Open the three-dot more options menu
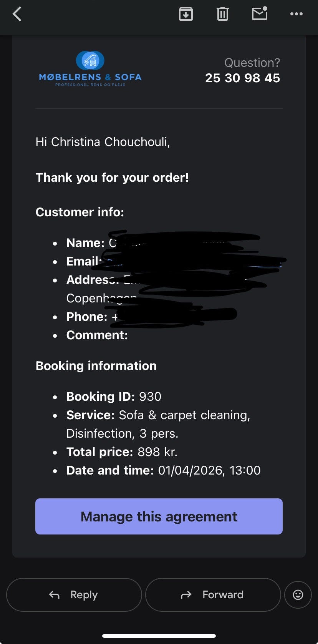Viewport: 318px width, 644px height. (296, 14)
